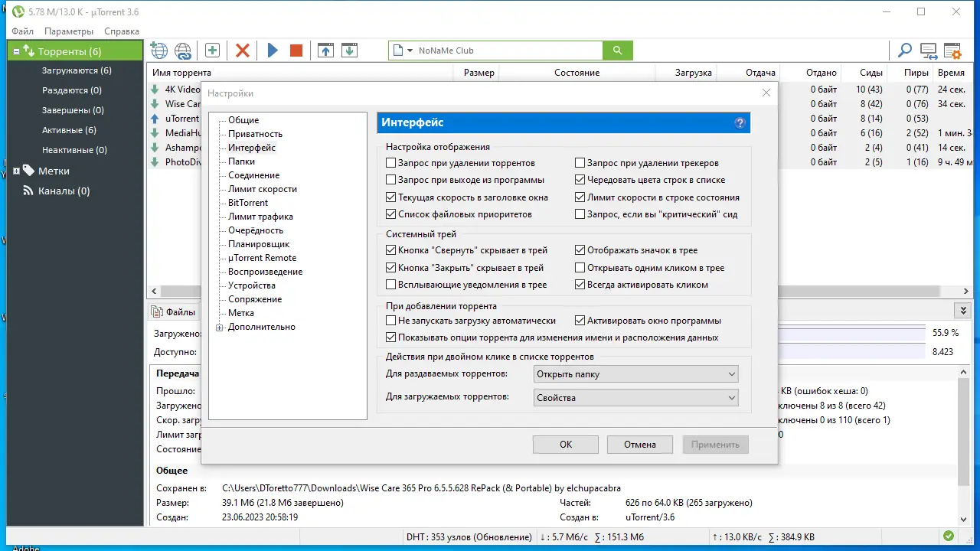Viewport: 980px width, 551px height.
Task: Open Preferences via the gear window icon
Action: 952,51
